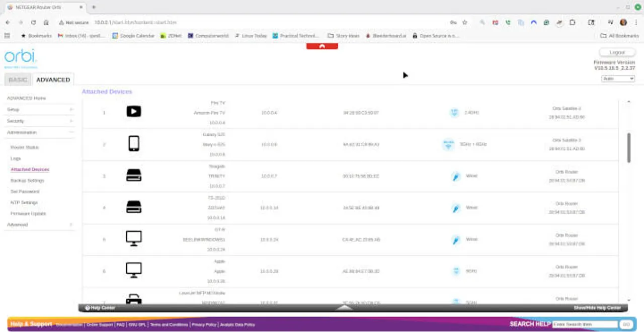Open Firmware Update in sidebar
Image resolution: width=644 pixels, height=332 pixels.
(x=28, y=214)
